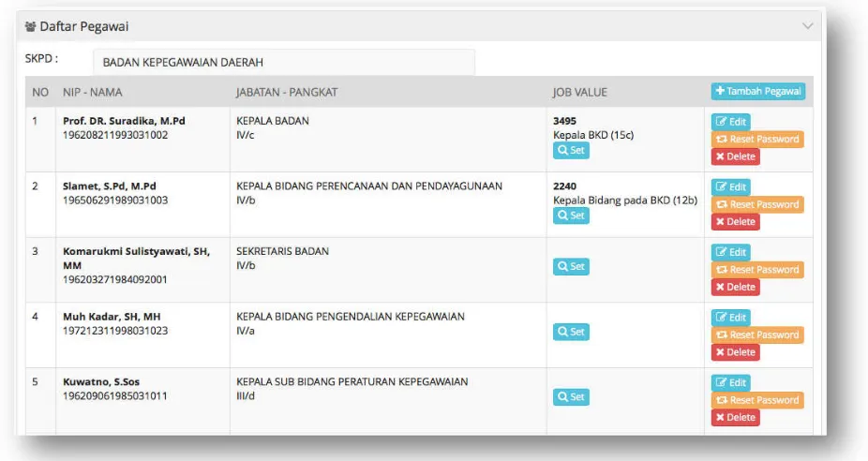Click job value 3495

tap(564, 121)
